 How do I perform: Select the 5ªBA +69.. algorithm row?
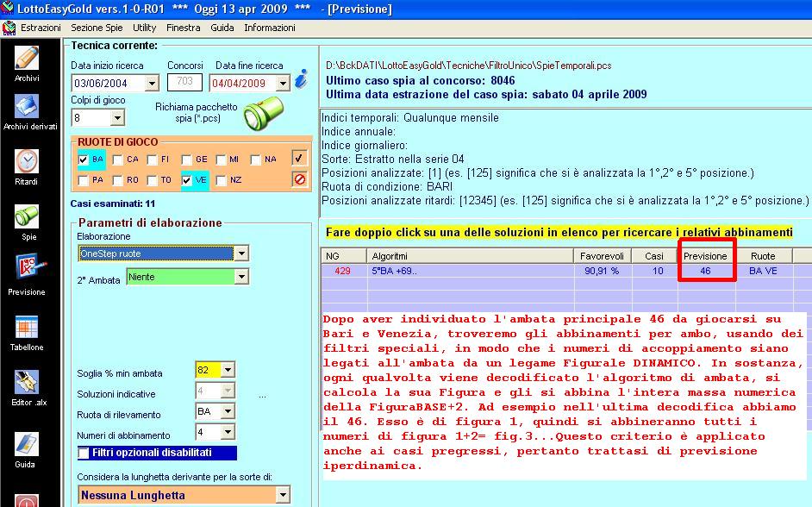coord(470,271)
